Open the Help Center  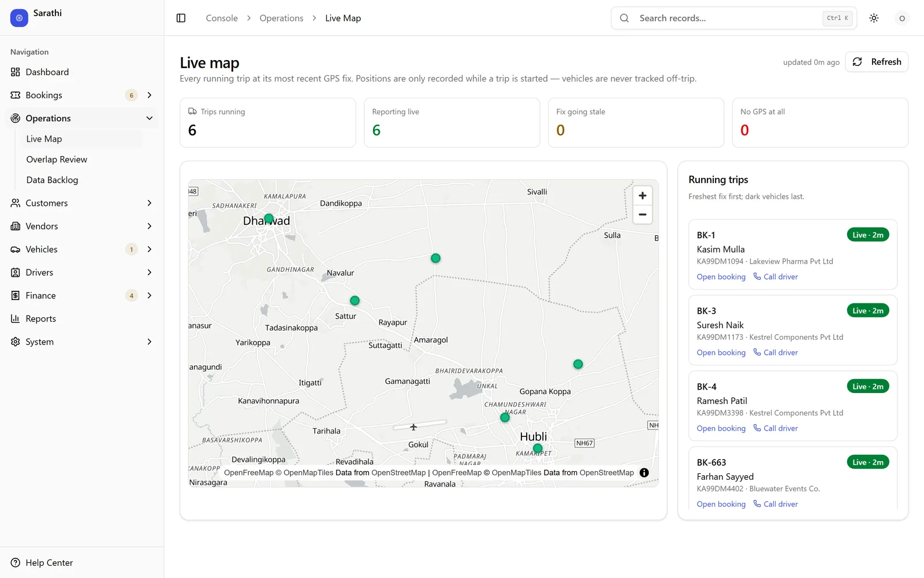81,563
